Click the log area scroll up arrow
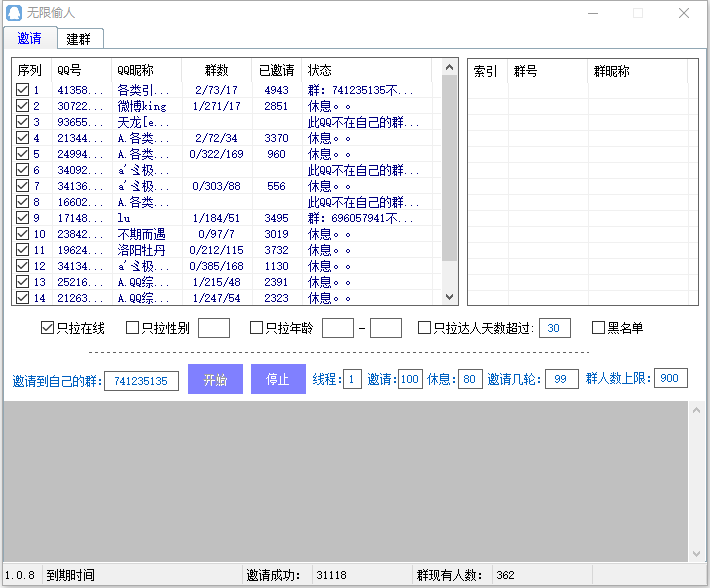The height and width of the screenshot is (588, 710). pyautogui.click(x=696, y=410)
